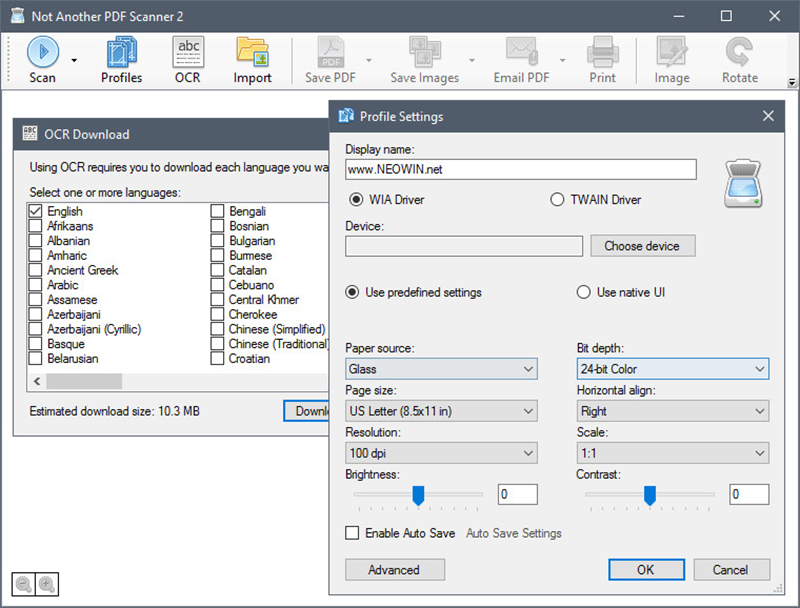Click the zoom out magnifier icon
The height and width of the screenshot is (608, 800).
[23, 585]
